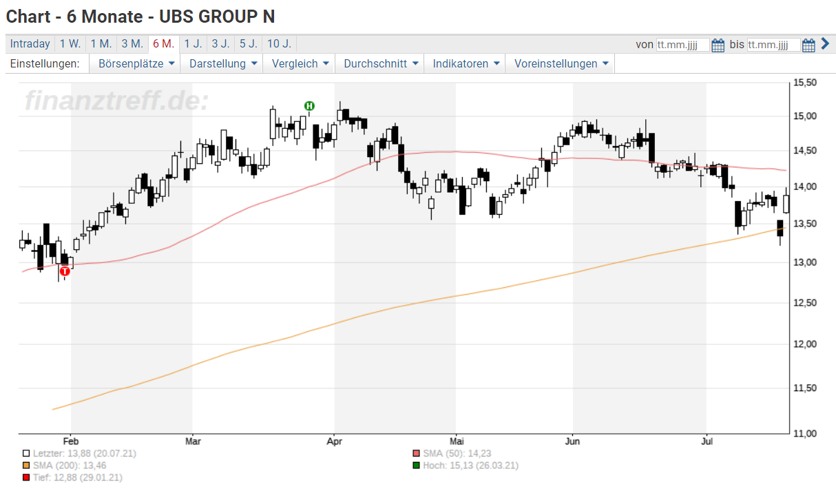836x504 pixels.
Task: Click the 13,00 price axis label
Action: click(x=805, y=262)
